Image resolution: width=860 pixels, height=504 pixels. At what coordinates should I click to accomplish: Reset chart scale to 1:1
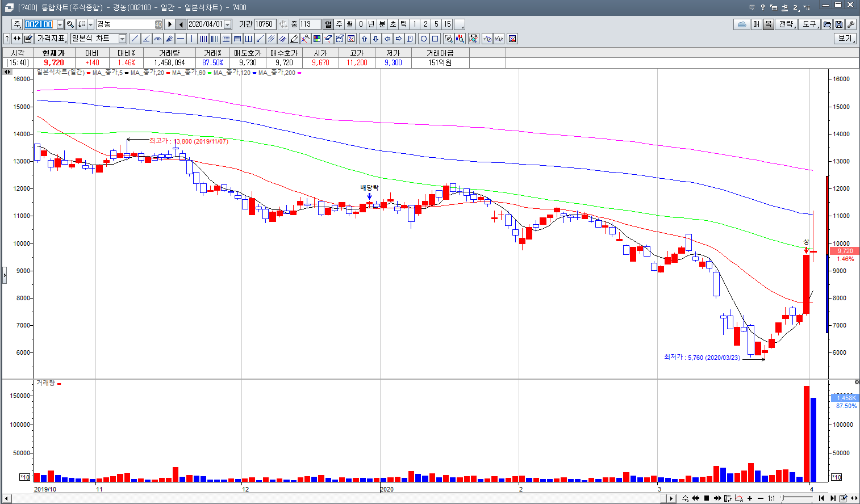[771, 498]
